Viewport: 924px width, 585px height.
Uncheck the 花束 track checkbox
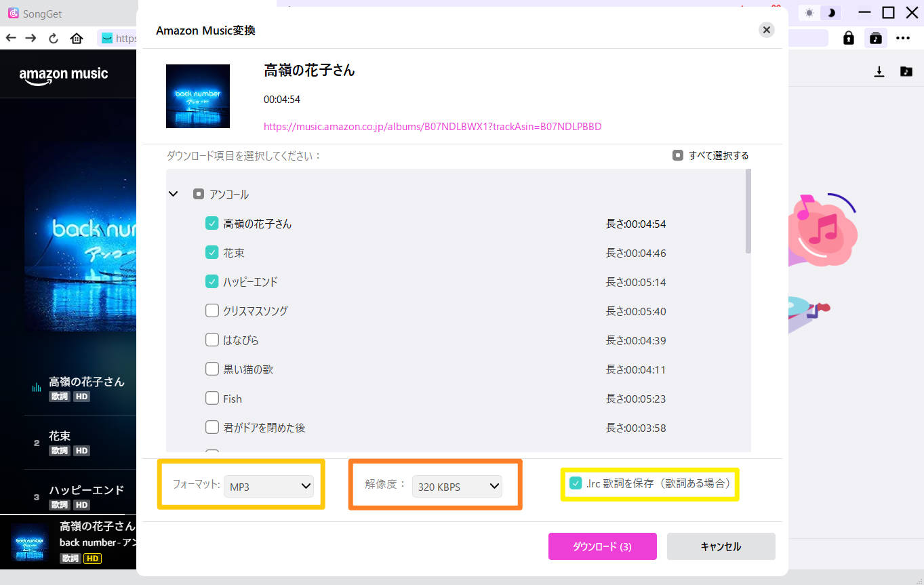[212, 252]
